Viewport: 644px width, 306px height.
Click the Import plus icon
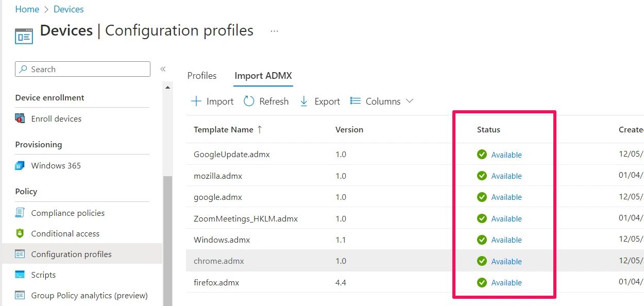click(196, 101)
